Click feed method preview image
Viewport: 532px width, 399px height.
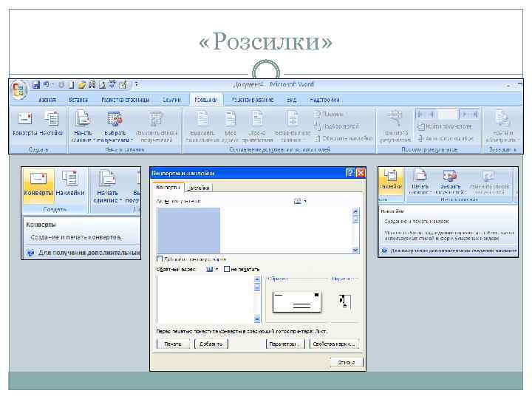(344, 301)
